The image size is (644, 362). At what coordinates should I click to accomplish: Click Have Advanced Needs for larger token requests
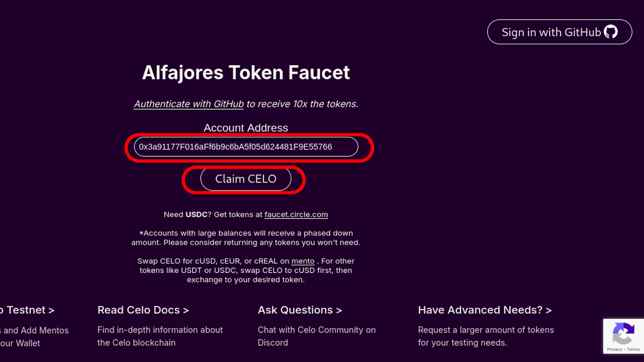pos(484,310)
